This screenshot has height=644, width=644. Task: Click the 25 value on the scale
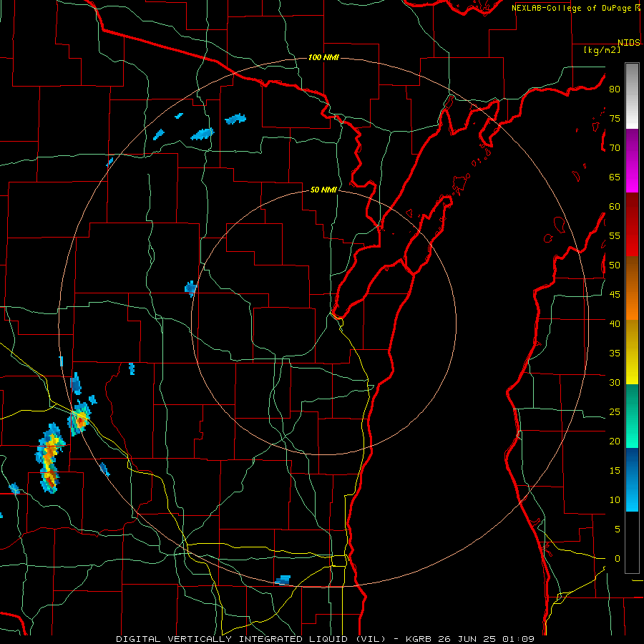pos(615,412)
